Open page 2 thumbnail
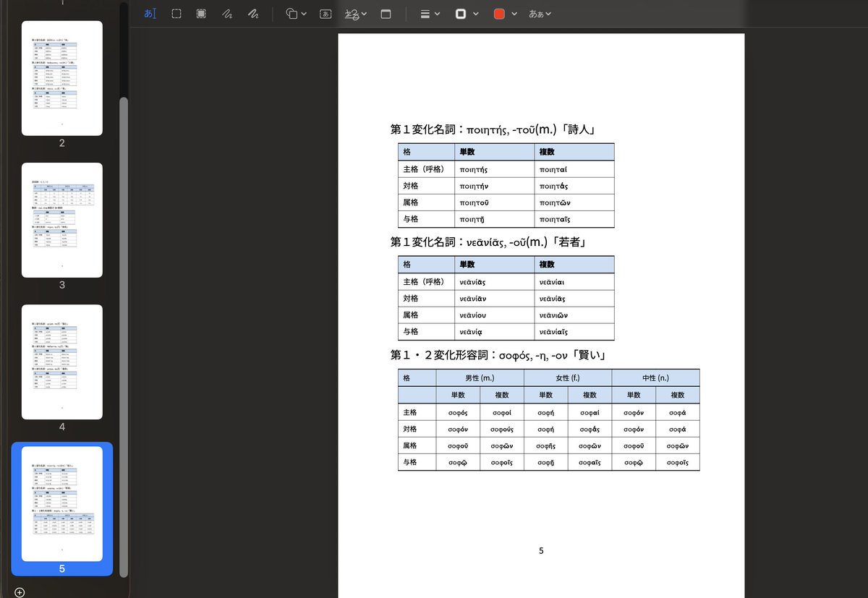The width and height of the screenshot is (868, 598). [62, 78]
